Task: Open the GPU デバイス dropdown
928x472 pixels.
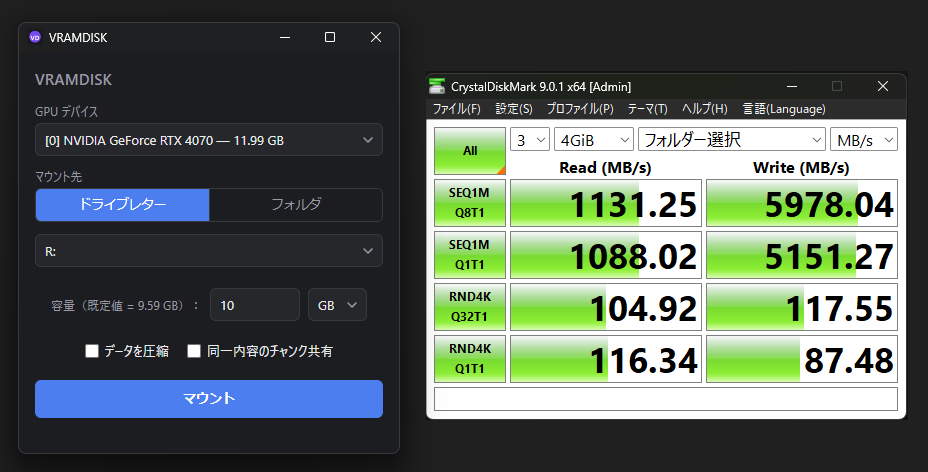Action: [x=209, y=140]
